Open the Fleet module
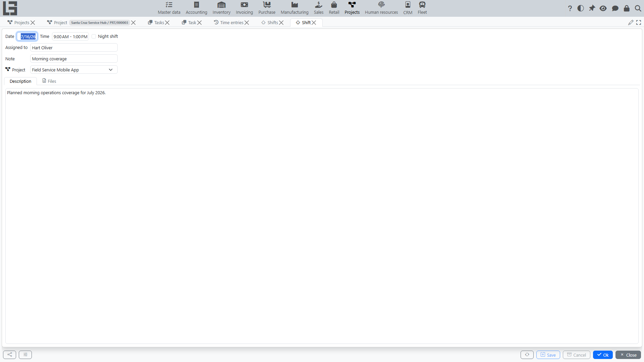 pos(422,8)
